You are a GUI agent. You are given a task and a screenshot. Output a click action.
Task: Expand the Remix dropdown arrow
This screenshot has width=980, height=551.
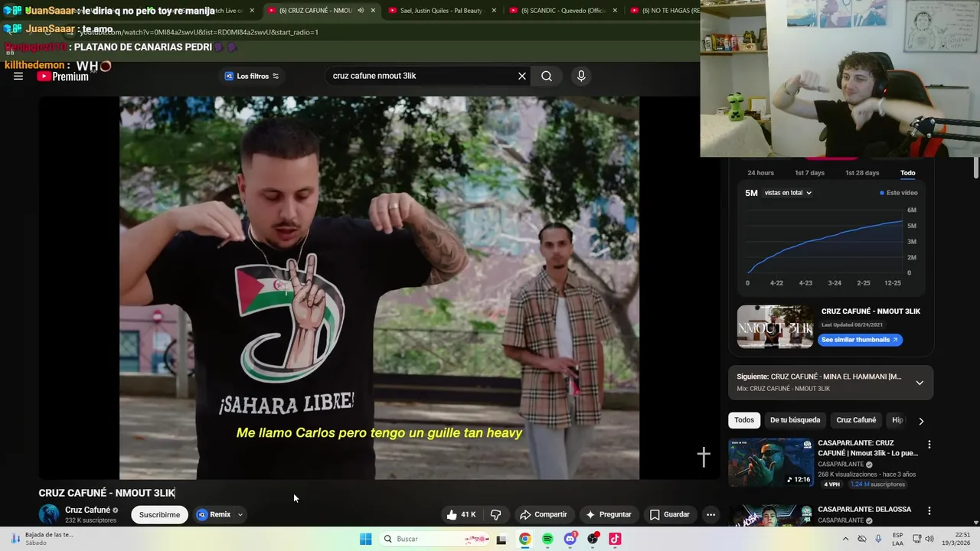point(240,514)
